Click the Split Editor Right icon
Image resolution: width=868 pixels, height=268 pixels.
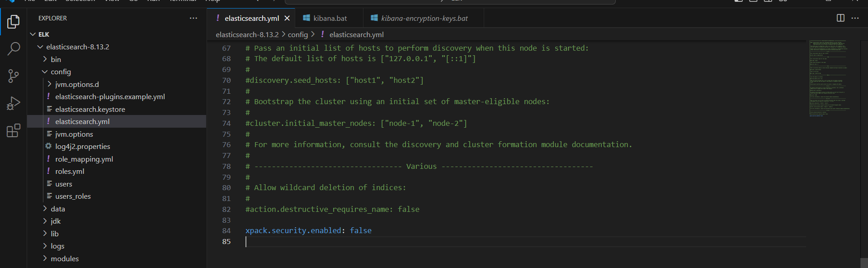coord(840,18)
